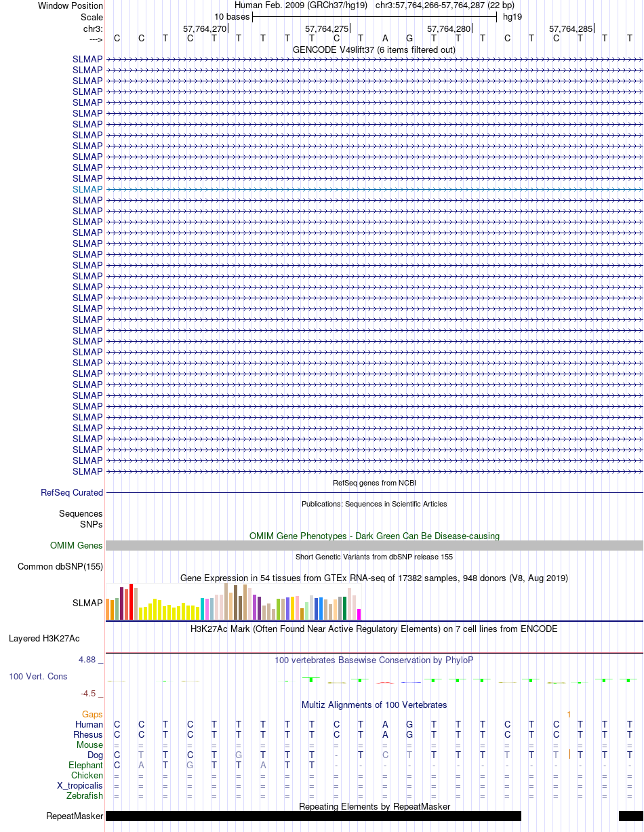Click the Scale label in the ruler
Screen dimensions: 644x832
pos(92,17)
